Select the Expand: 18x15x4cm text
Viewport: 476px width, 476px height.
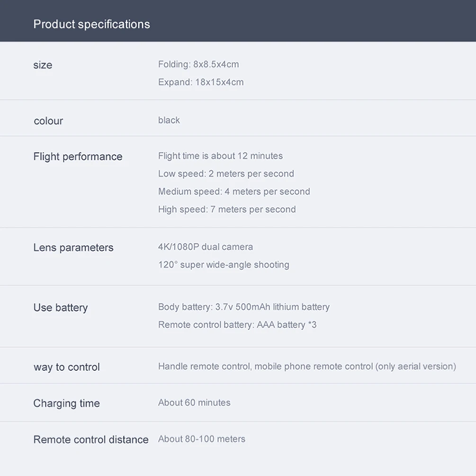coord(201,82)
